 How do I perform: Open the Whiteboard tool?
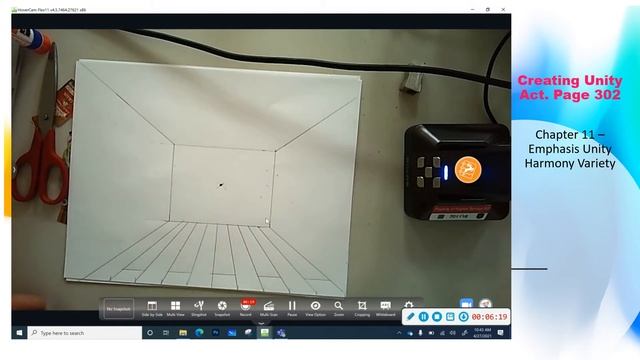pos(386,309)
